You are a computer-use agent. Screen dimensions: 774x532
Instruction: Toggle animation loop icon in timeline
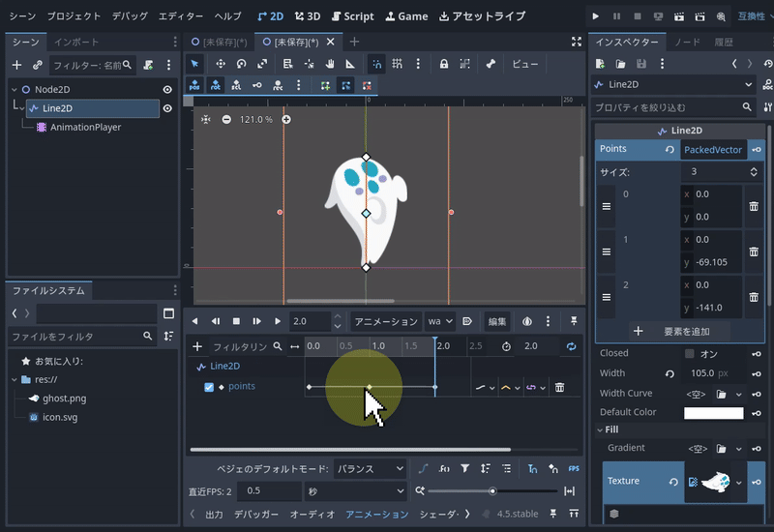point(571,346)
